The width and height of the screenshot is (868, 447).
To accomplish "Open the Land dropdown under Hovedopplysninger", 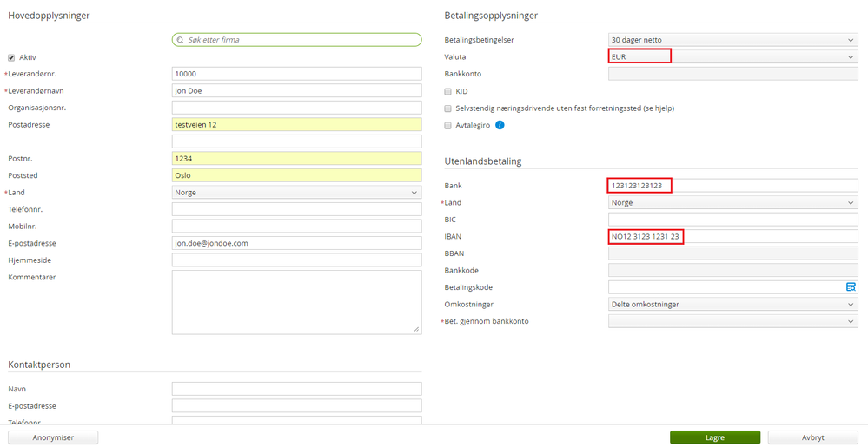I will pyautogui.click(x=296, y=193).
